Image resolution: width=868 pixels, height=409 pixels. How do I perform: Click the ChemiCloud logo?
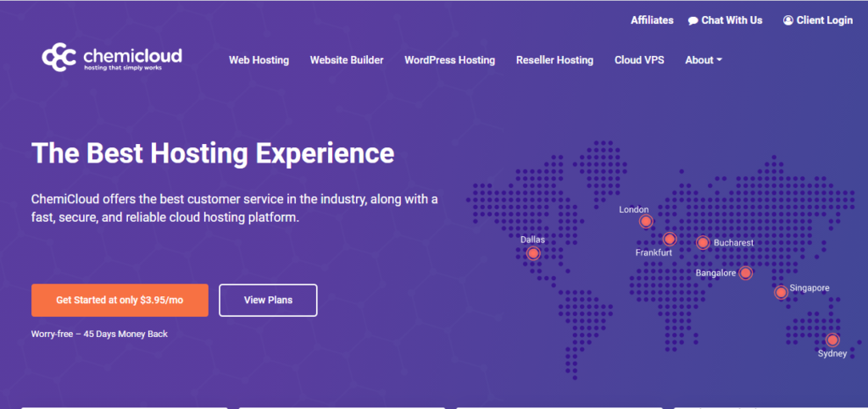tap(112, 58)
